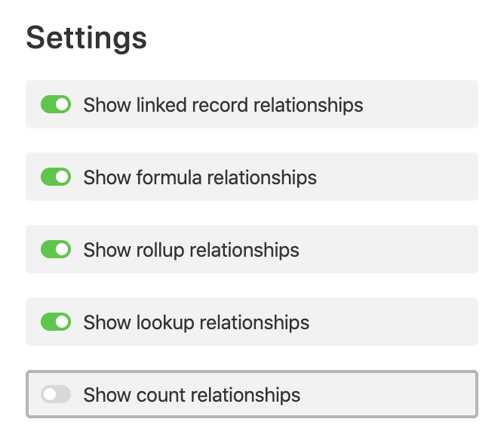This screenshot has height=444, width=504.
Task: Enable the count relationships toggle
Action: [56, 394]
